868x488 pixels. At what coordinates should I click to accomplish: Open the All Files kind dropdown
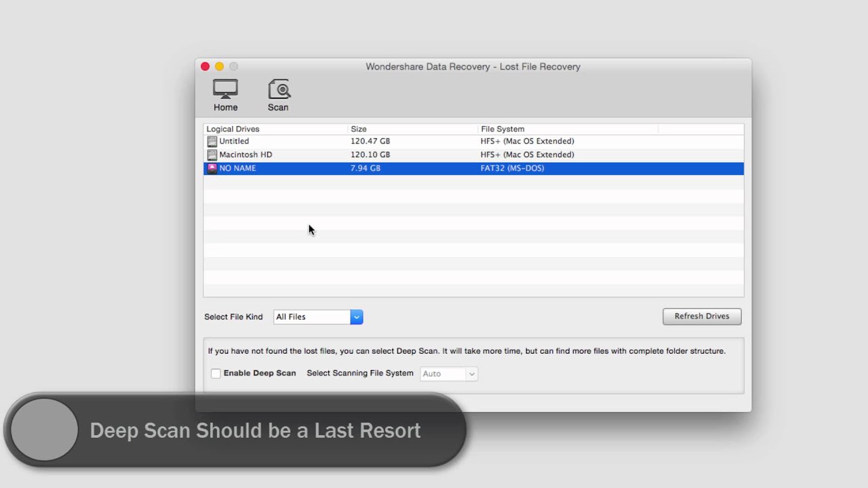click(318, 317)
